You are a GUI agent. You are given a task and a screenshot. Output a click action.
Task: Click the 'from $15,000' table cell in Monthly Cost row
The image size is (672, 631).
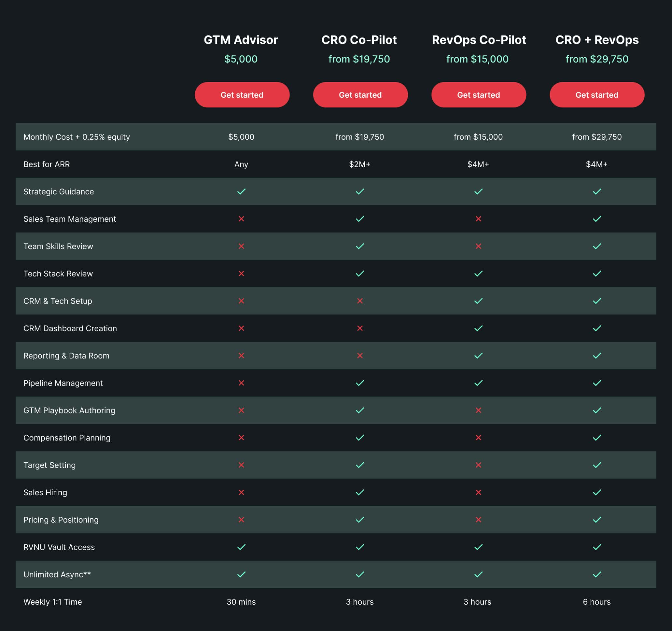(478, 137)
